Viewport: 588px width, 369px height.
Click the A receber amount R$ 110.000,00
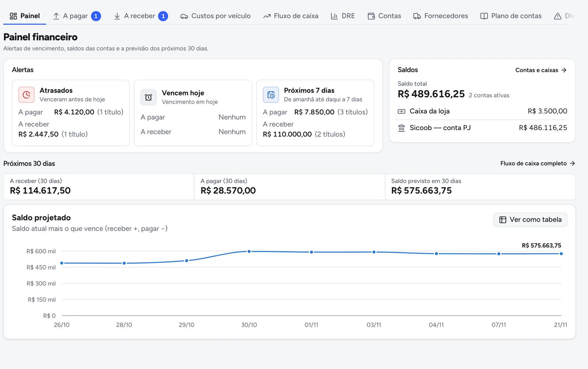point(287,134)
